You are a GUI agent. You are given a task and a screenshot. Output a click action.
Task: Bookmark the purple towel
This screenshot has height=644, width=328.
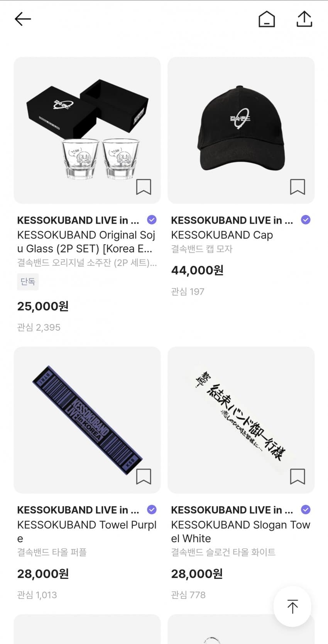[x=144, y=477]
